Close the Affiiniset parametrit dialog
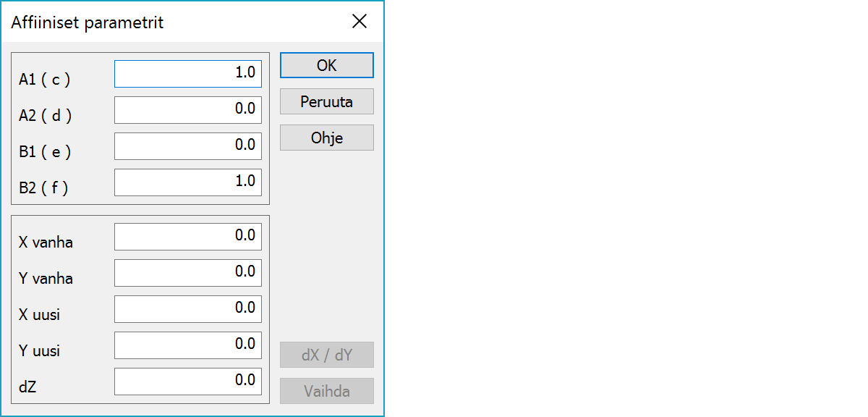The width and height of the screenshot is (868, 417). pyautogui.click(x=359, y=22)
